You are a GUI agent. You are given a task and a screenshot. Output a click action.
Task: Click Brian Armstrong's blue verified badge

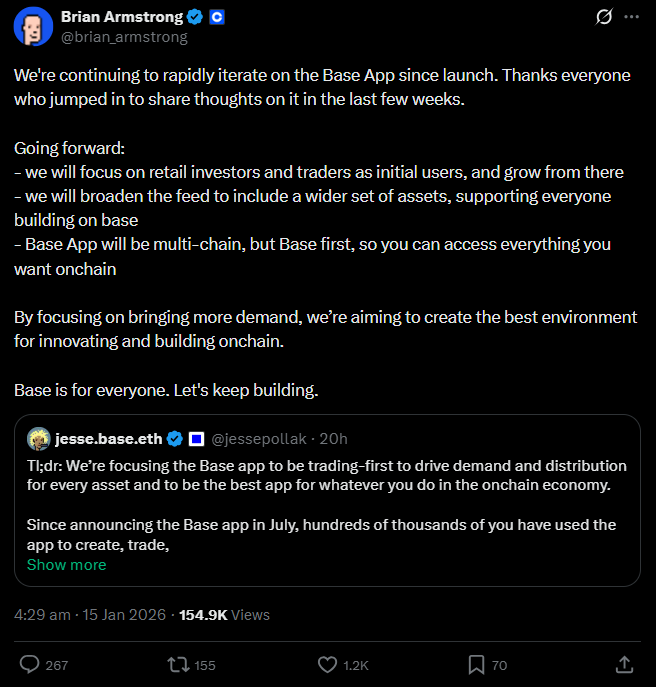tap(197, 17)
